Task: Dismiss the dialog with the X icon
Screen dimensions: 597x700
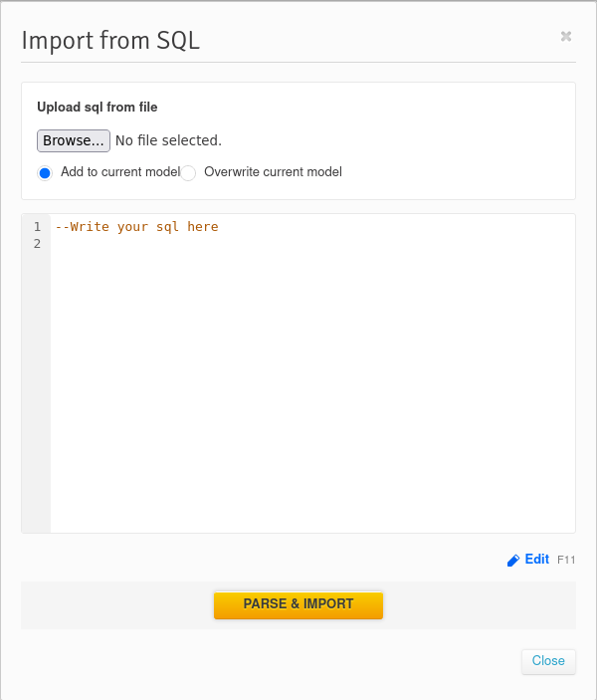Action: (566, 36)
